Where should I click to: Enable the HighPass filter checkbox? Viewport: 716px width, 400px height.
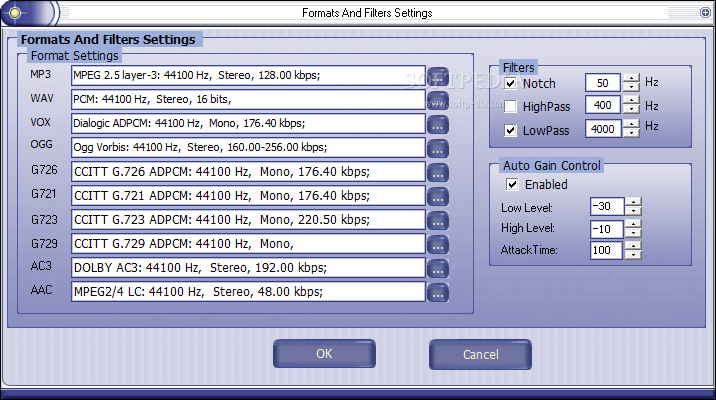[x=511, y=106]
